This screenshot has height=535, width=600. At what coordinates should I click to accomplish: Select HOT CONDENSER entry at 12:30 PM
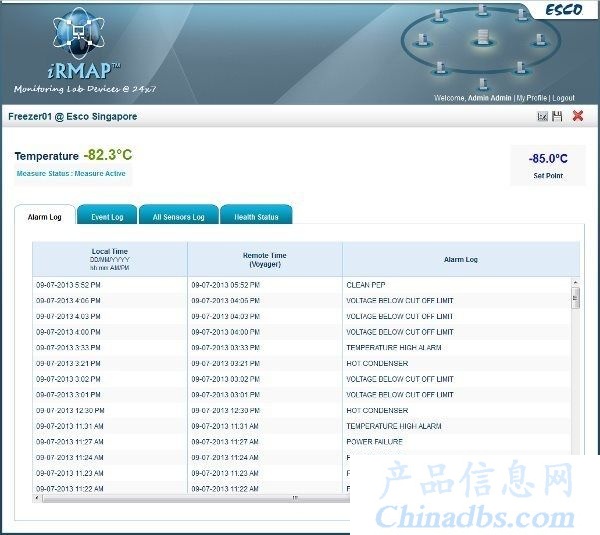coord(377,411)
